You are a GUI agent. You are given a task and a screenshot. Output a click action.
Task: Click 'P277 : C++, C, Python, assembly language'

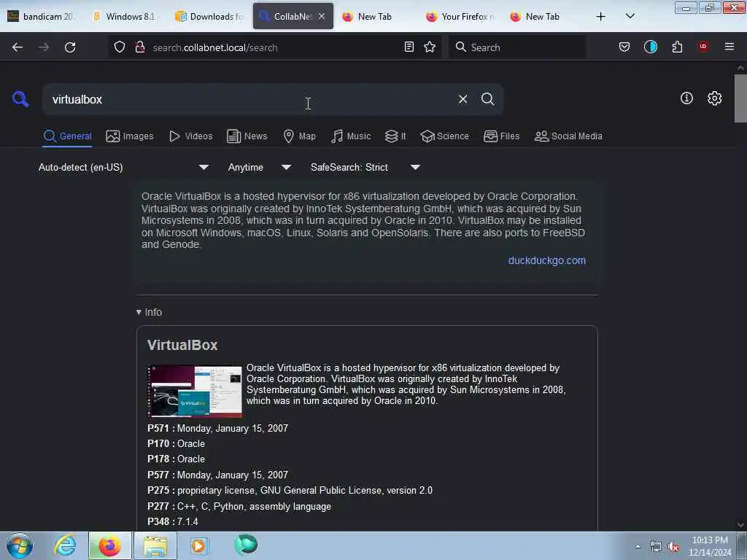click(x=239, y=506)
